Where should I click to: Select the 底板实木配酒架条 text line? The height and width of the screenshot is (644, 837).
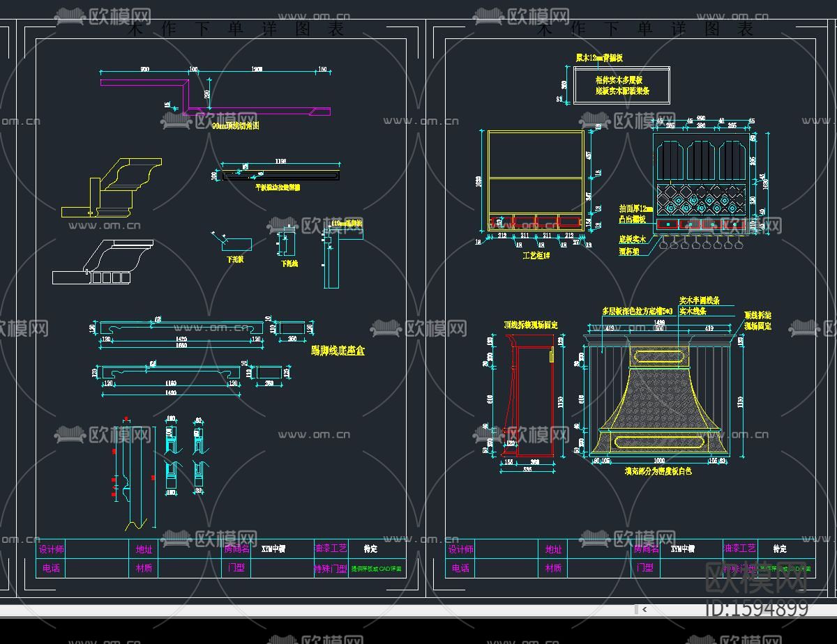click(622, 91)
